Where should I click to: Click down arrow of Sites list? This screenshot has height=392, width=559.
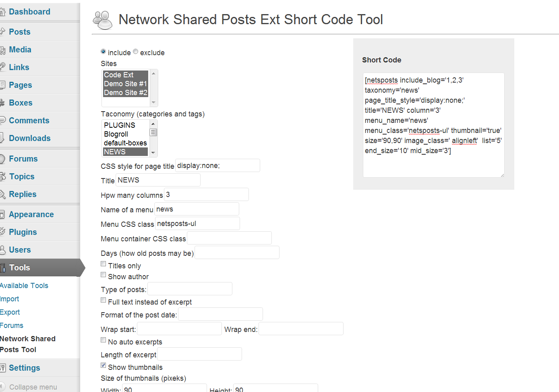coord(153,102)
